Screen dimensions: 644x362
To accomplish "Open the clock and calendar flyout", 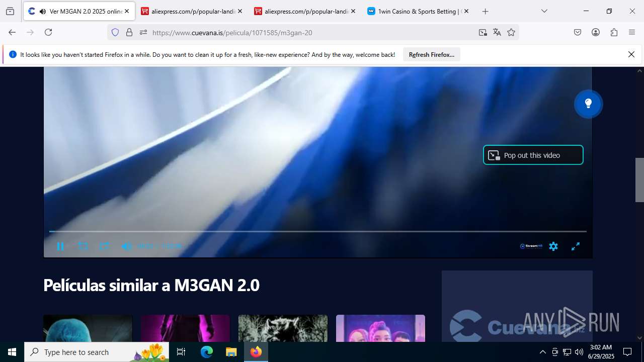I will (601, 352).
